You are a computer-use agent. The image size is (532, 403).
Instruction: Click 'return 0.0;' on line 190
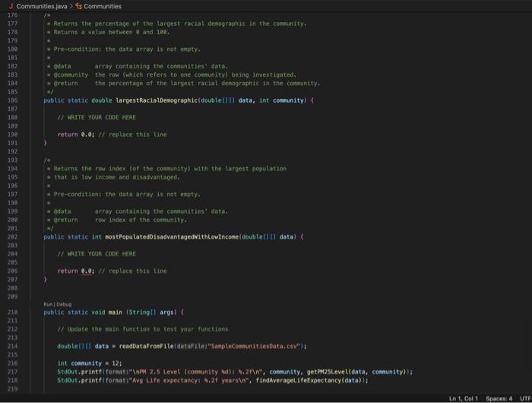coord(76,135)
